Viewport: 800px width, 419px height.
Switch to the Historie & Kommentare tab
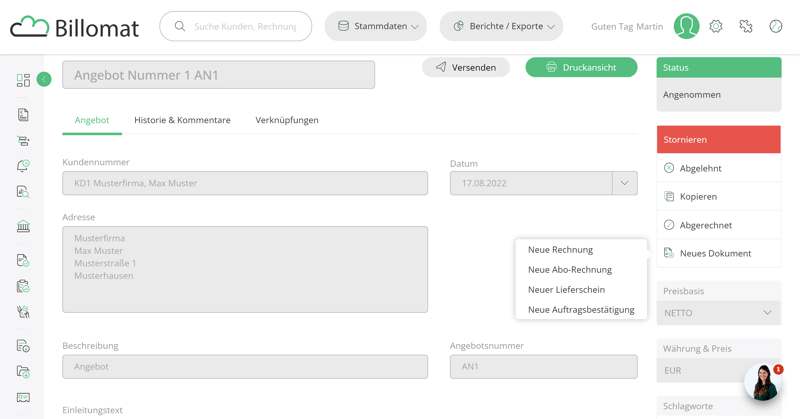(x=182, y=120)
